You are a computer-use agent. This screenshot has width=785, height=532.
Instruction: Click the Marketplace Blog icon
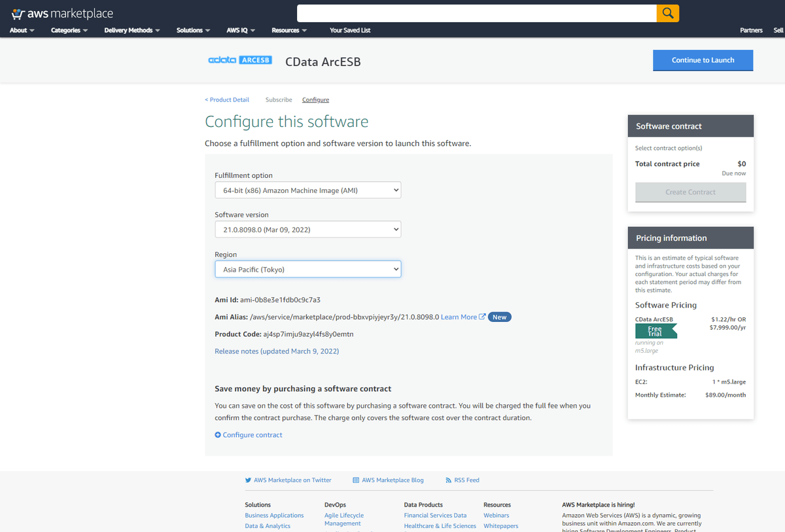[356, 480]
